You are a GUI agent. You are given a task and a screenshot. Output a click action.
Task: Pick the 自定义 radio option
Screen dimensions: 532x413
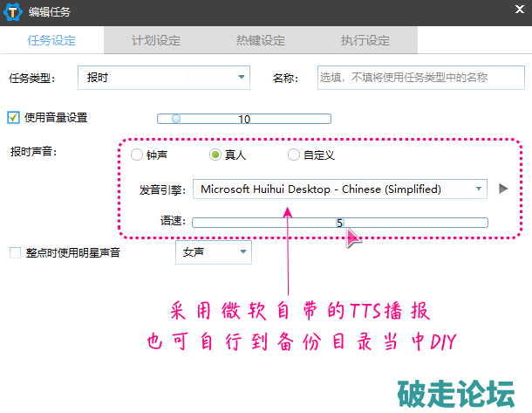(293, 155)
